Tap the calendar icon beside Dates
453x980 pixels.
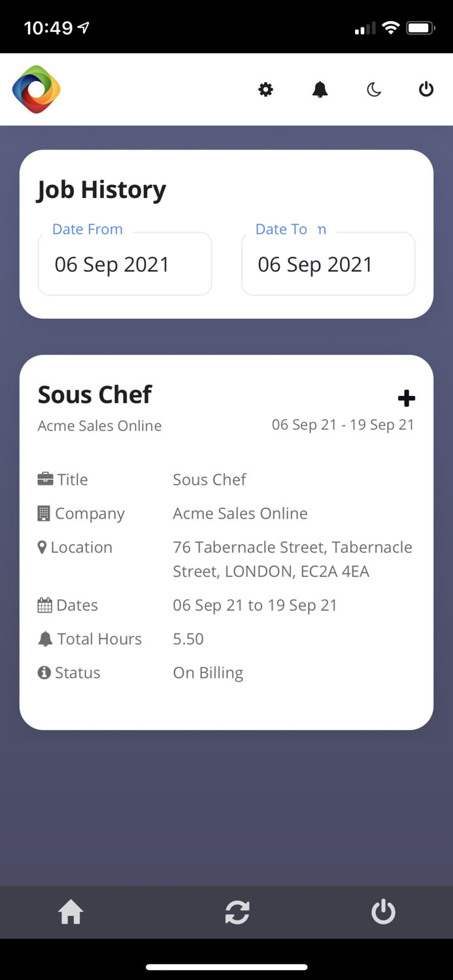[x=43, y=604]
